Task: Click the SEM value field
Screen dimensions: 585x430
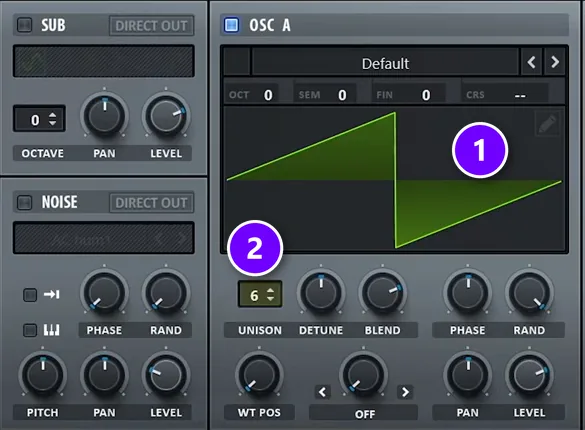Action: pyautogui.click(x=325, y=95)
